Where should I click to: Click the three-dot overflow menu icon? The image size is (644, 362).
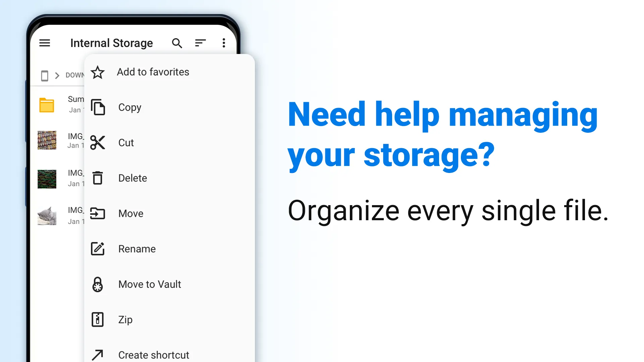click(x=223, y=43)
